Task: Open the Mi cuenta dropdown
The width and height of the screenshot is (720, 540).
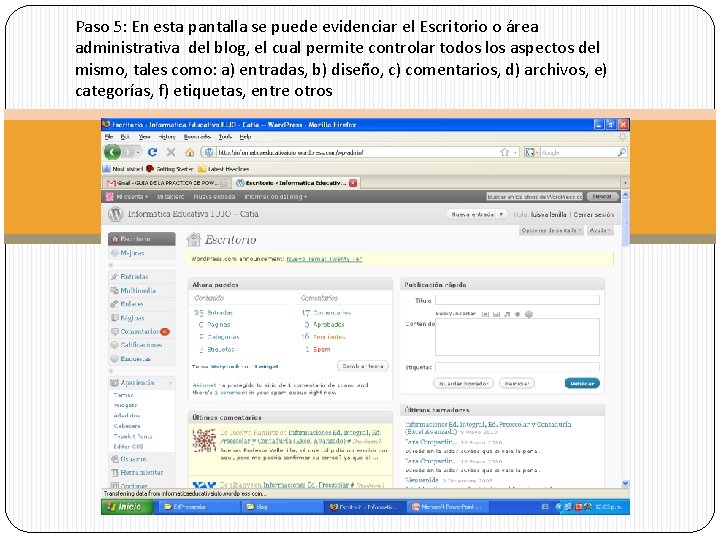Action: (130, 197)
